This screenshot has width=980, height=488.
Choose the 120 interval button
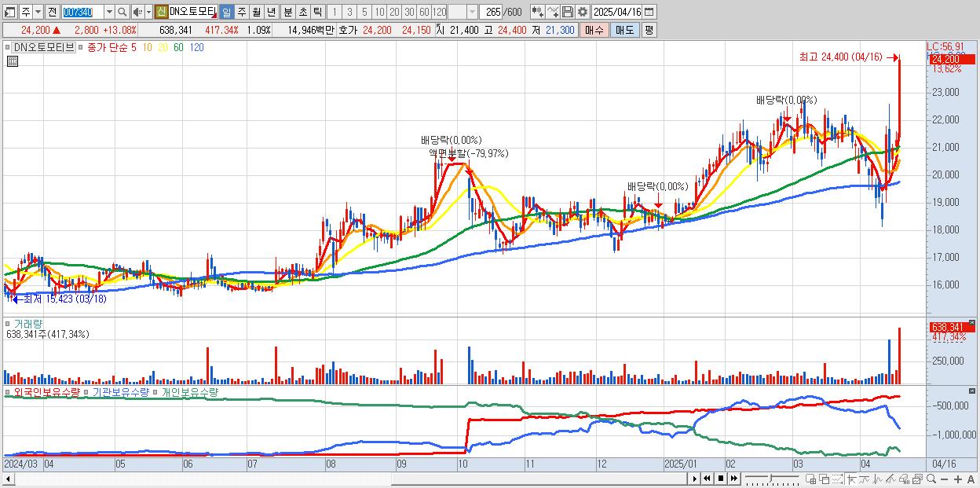tap(440, 13)
